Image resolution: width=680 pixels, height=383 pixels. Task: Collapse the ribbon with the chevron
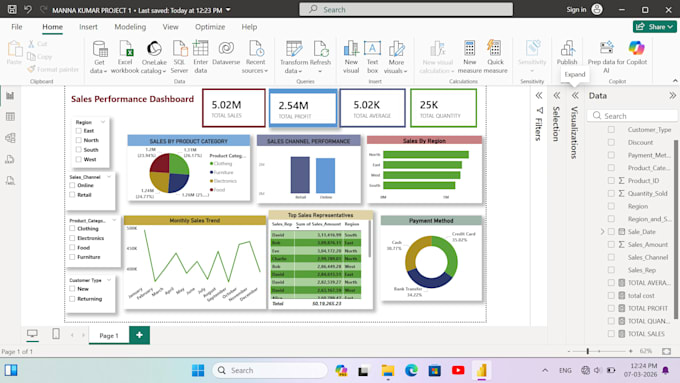[x=675, y=81]
